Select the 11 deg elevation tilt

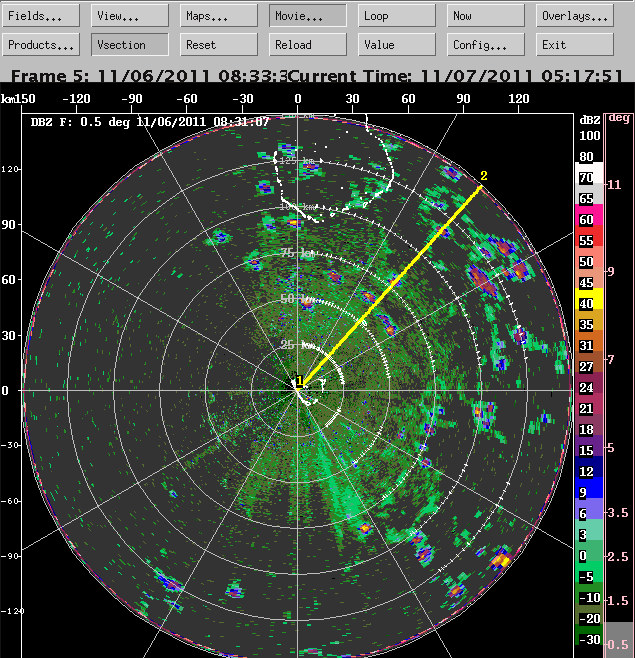pos(614,185)
